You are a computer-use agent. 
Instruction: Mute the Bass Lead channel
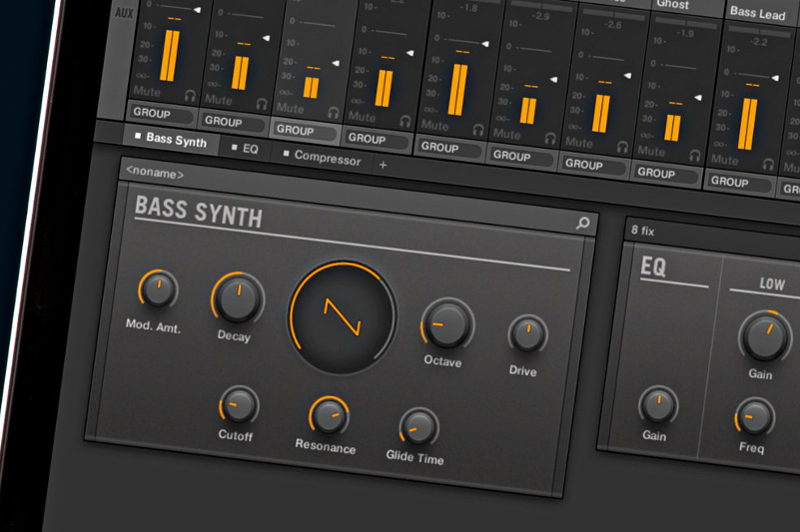tap(724, 160)
